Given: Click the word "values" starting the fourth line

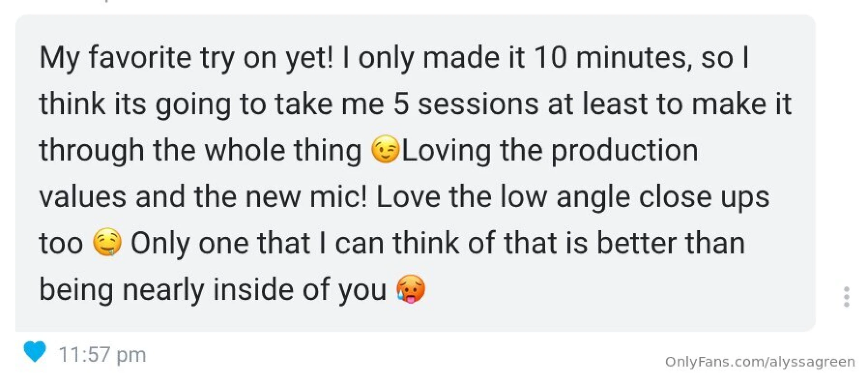Looking at the screenshot, I should pos(82,197).
